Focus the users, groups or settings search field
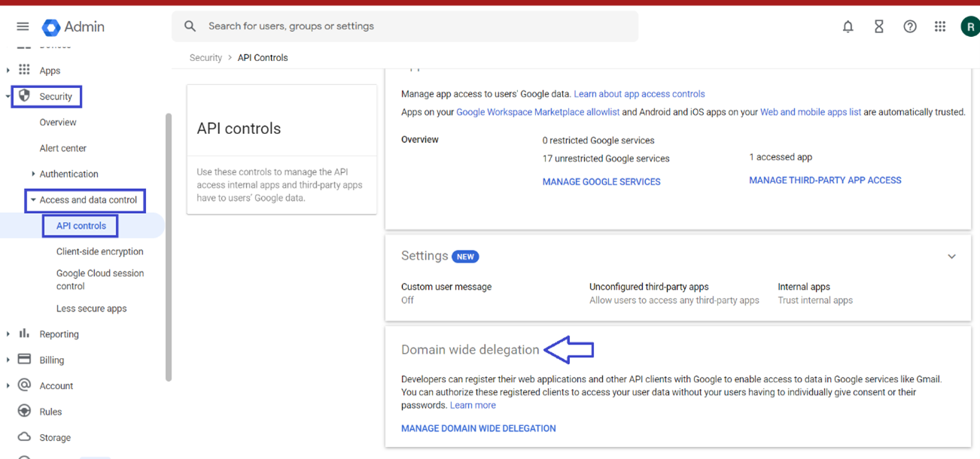This screenshot has height=459, width=980. tap(405, 26)
